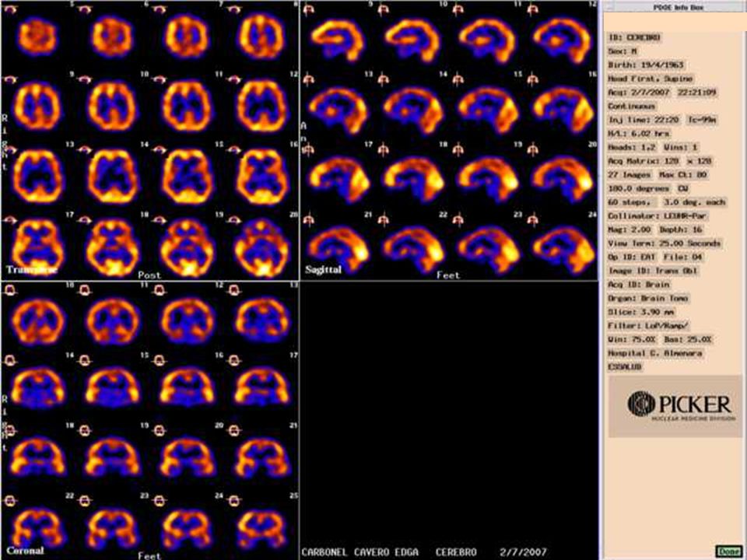Click the 'Collimator: LEHR-Par' entry

[657, 216]
